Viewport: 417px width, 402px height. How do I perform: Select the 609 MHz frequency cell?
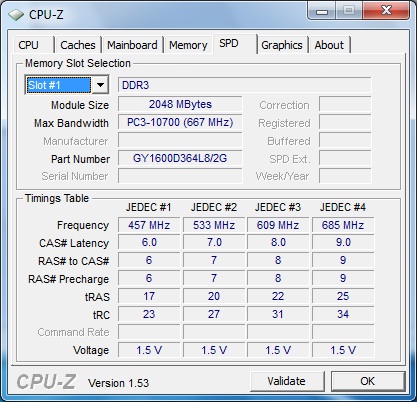pos(278,225)
